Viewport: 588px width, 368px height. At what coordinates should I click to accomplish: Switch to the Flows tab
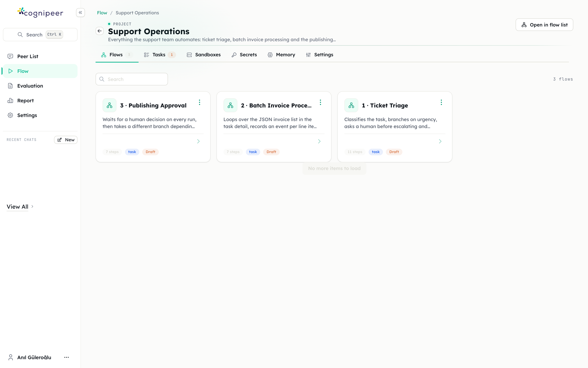117,55
